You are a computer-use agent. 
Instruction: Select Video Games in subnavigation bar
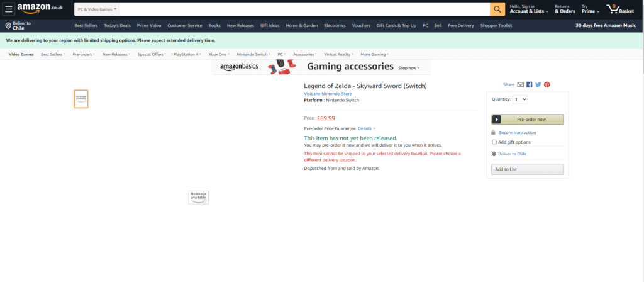tap(21, 54)
